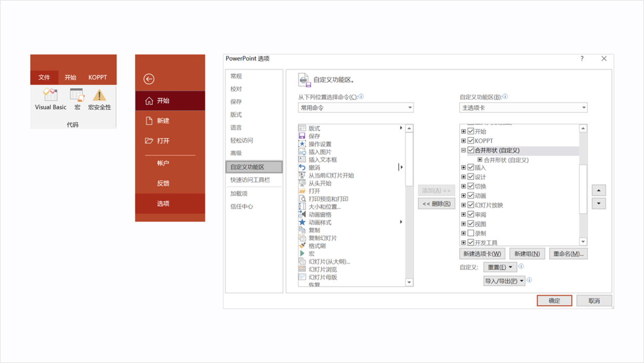The height and width of the screenshot is (363, 644).
Task: Choose the 幻灯片(从大纲) icon
Action: pos(302,262)
